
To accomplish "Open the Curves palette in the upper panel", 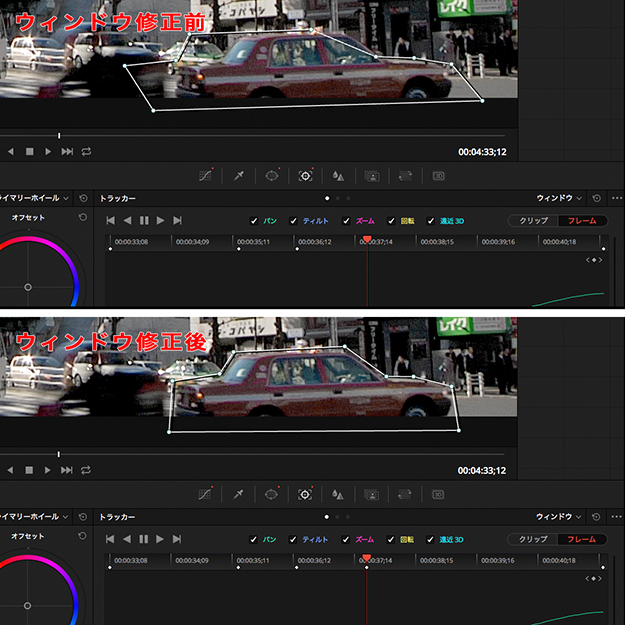I will (206, 175).
